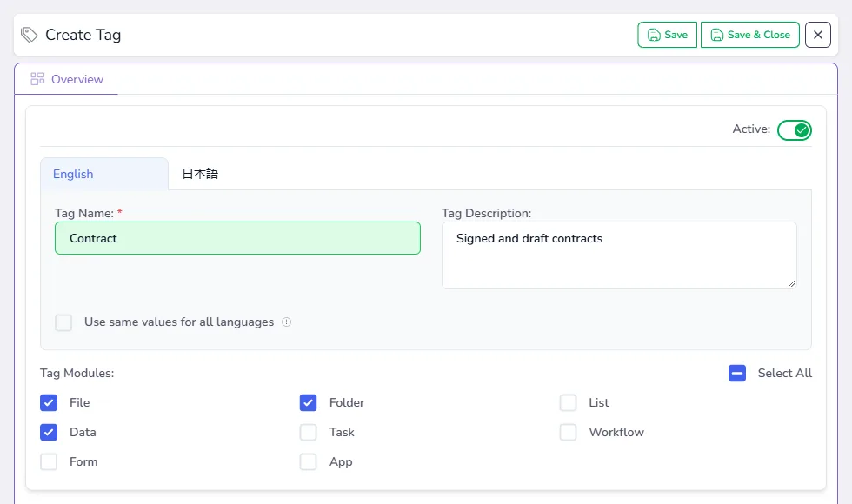This screenshot has height=504, width=852.
Task: Open the Overview tab
Action: point(67,79)
